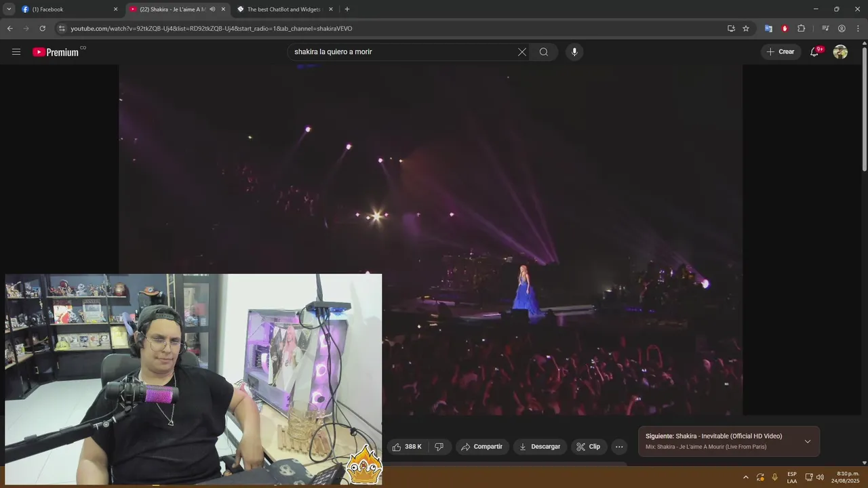The width and height of the screenshot is (868, 488).
Task: Click the Shakira video player area
Action: click(x=431, y=239)
